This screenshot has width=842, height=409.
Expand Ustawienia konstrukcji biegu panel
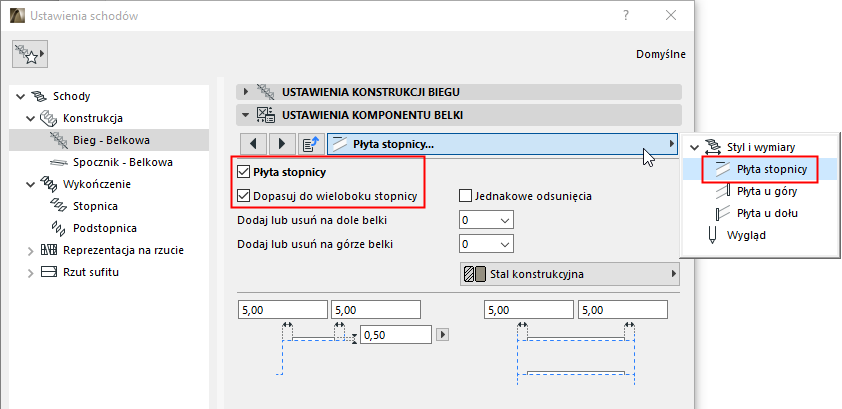(x=246, y=91)
